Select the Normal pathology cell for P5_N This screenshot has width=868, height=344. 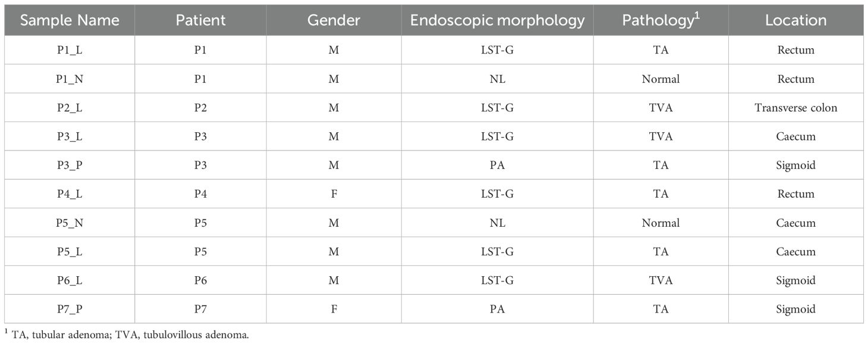click(x=661, y=223)
